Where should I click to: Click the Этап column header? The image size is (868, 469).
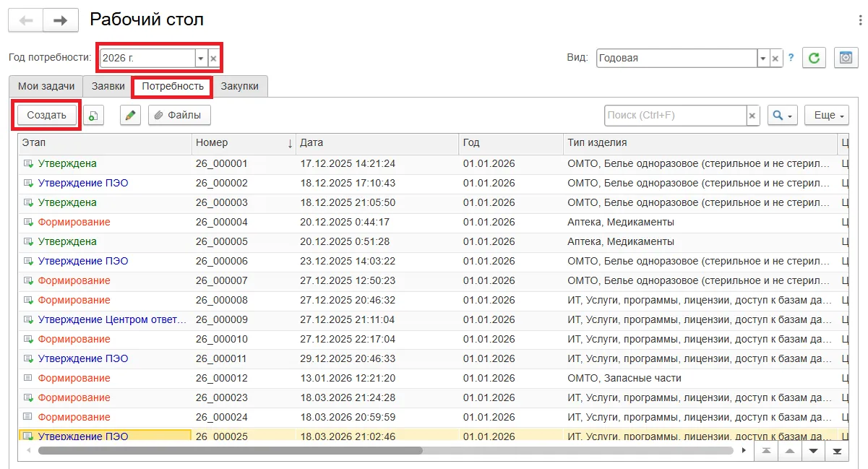[105, 143]
